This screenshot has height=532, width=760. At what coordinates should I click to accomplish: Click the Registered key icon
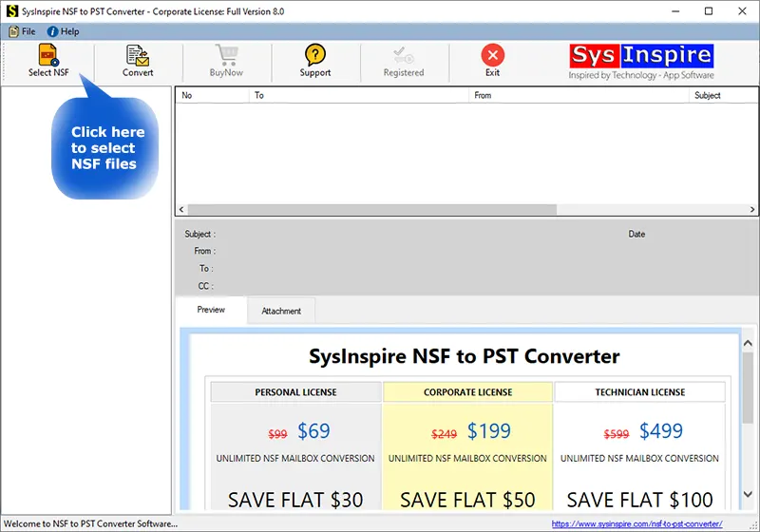click(x=403, y=55)
